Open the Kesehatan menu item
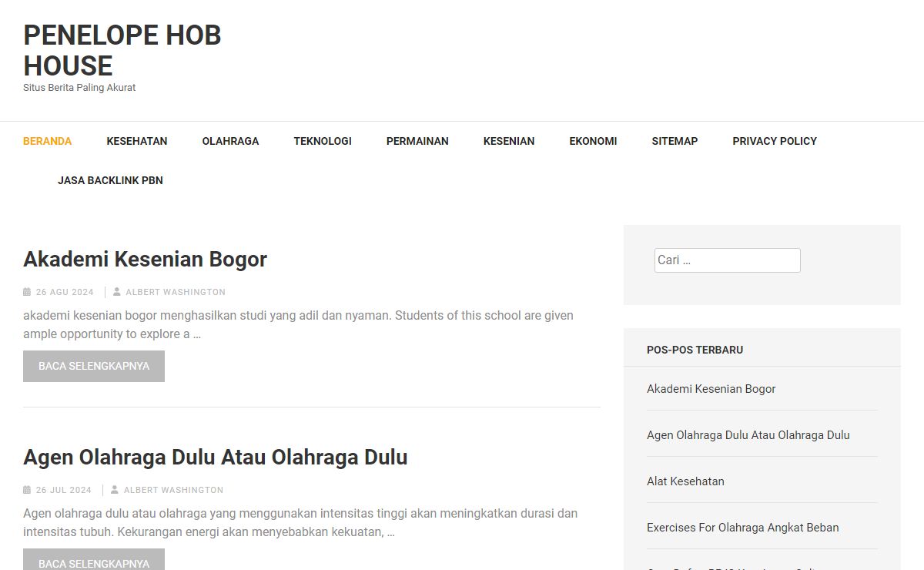The image size is (924, 570). point(137,141)
